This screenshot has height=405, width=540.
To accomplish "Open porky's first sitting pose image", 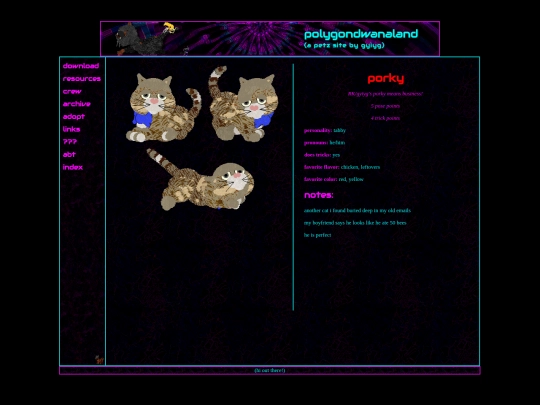I will (x=164, y=108).
